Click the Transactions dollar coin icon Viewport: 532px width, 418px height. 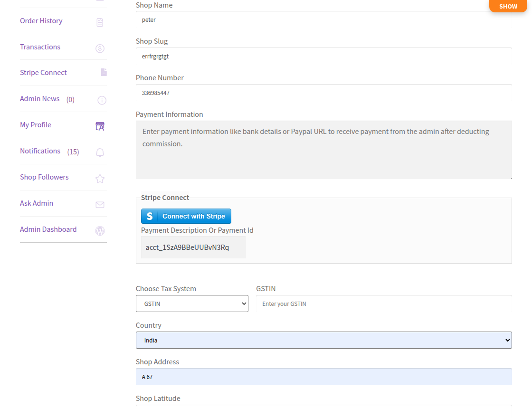pos(100,48)
